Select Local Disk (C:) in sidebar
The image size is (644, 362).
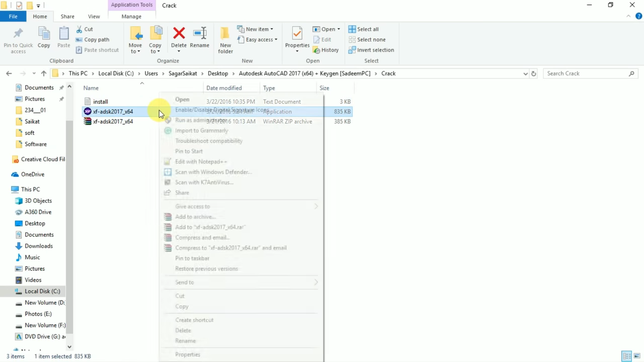click(x=42, y=291)
